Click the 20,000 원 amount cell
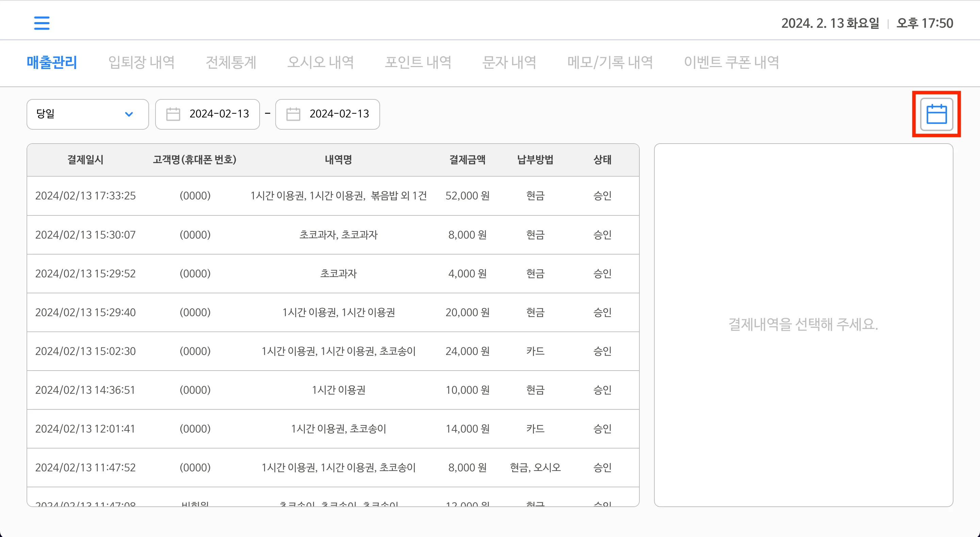Image resolution: width=980 pixels, height=537 pixels. [468, 312]
